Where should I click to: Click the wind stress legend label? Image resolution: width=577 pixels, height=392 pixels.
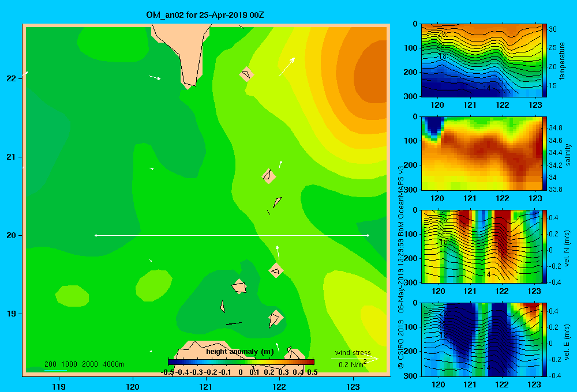point(353,352)
